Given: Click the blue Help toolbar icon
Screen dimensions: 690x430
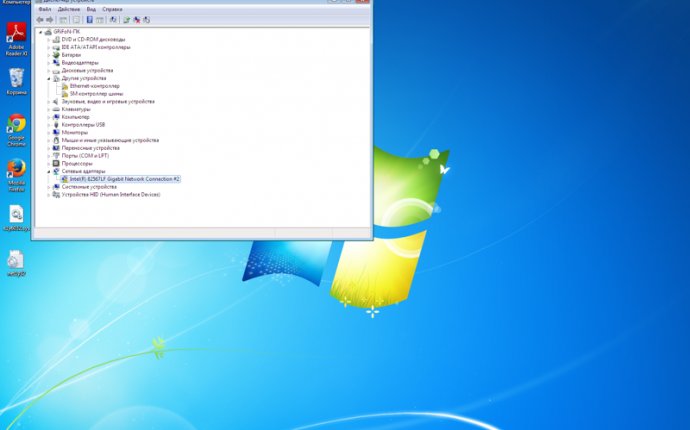Looking at the screenshot, I should pos(89,20).
